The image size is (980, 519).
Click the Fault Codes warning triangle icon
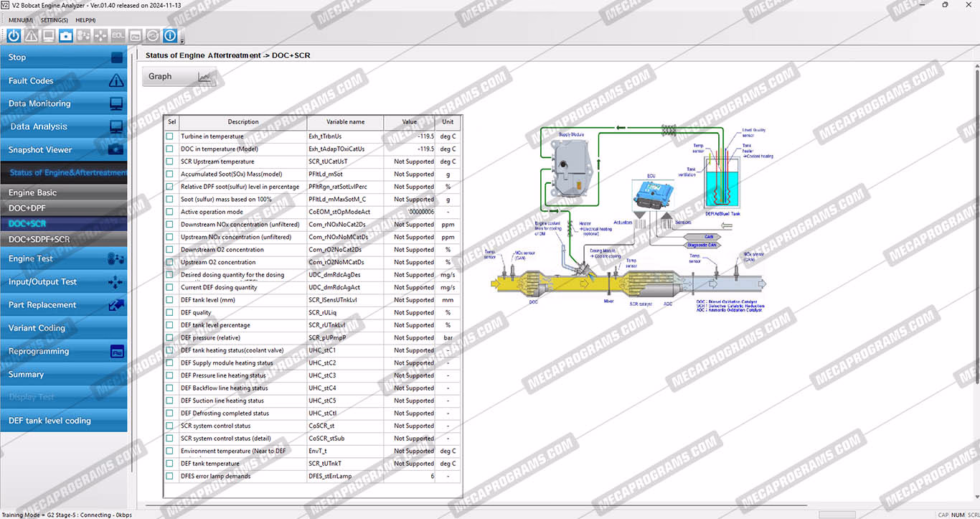[x=116, y=81]
